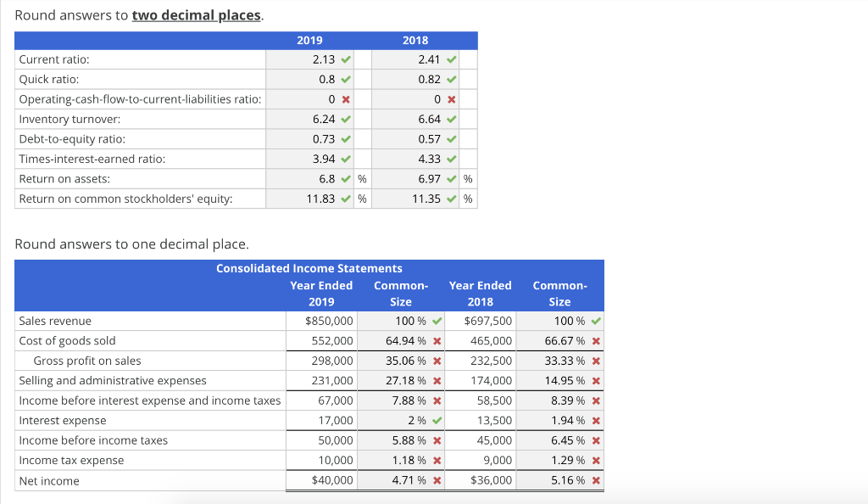868x504 pixels.
Task: Click red X beside 2018 income before taxes 6.45
Action: (x=596, y=441)
